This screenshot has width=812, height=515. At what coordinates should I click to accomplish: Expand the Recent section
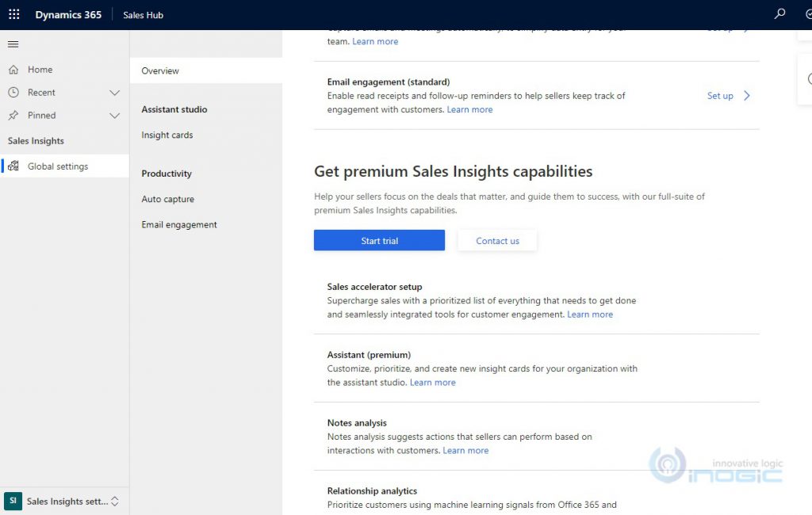coord(113,92)
